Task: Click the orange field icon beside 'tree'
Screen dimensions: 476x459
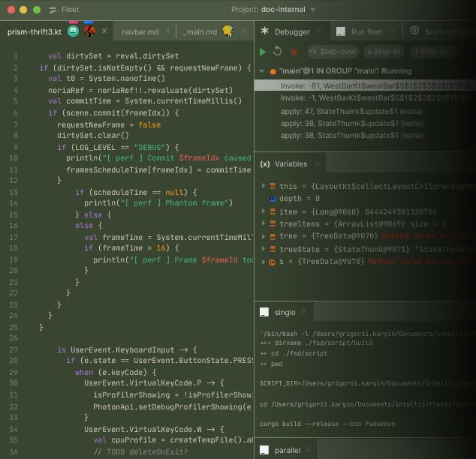Action: point(273,236)
